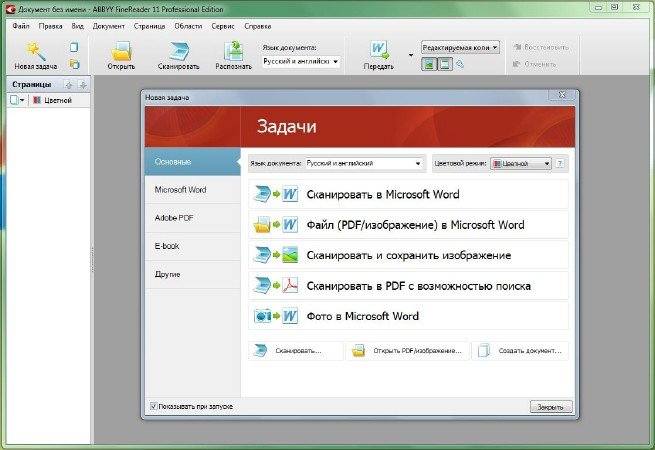Click the Отменить toolbar button
The image size is (655, 450).
coord(535,64)
